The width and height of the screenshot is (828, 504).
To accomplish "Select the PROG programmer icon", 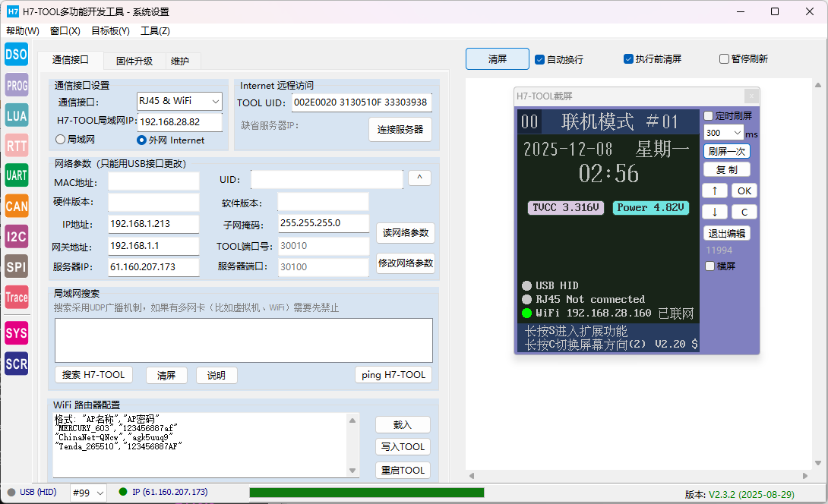I will 17,85.
